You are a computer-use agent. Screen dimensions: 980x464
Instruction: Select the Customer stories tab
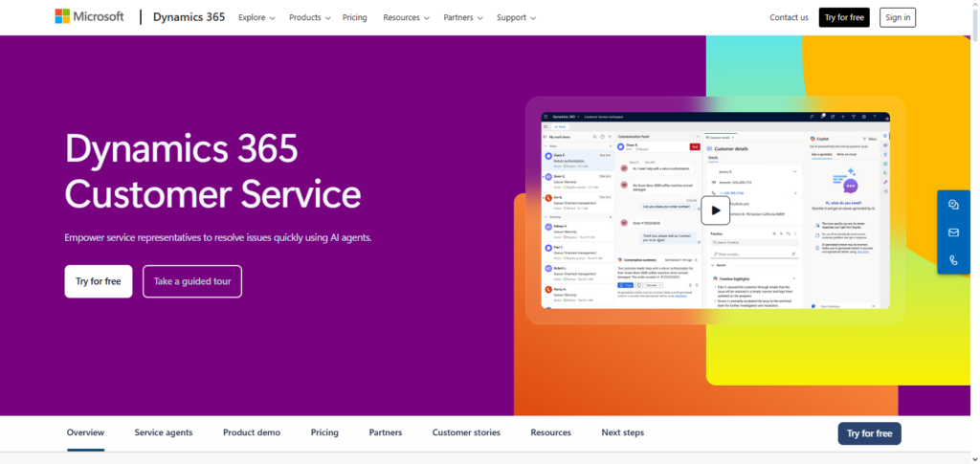point(466,432)
